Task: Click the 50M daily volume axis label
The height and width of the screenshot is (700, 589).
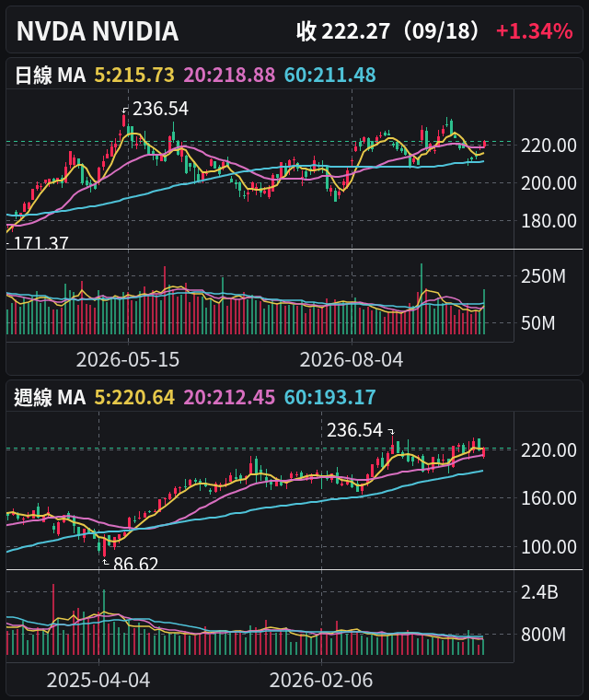Action: pyautogui.click(x=537, y=323)
